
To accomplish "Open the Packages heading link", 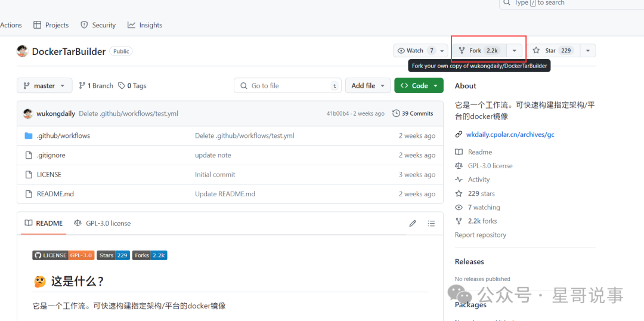I will click(470, 304).
